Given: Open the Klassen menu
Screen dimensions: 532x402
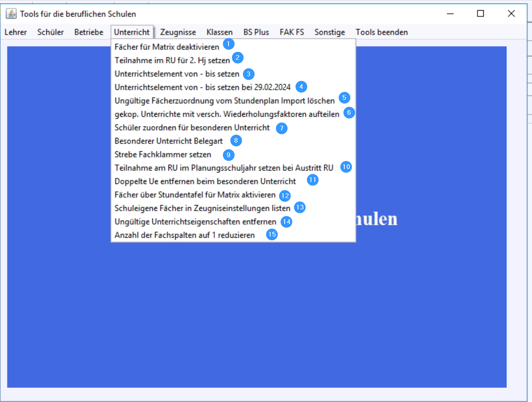Looking at the screenshot, I should [x=219, y=32].
